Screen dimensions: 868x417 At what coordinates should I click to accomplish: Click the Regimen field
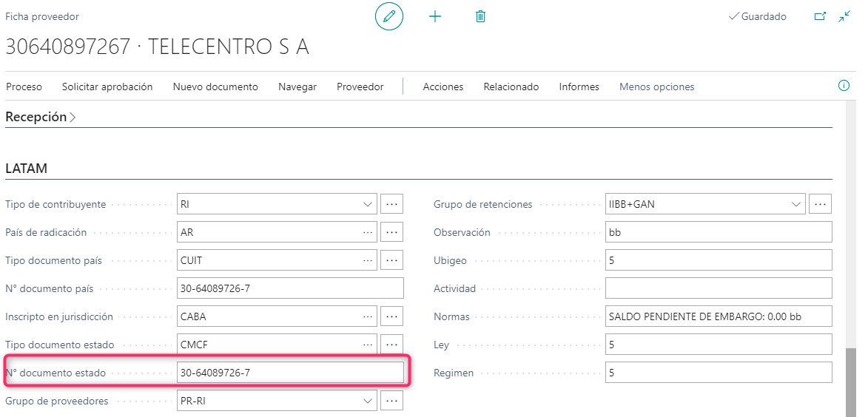point(719,373)
